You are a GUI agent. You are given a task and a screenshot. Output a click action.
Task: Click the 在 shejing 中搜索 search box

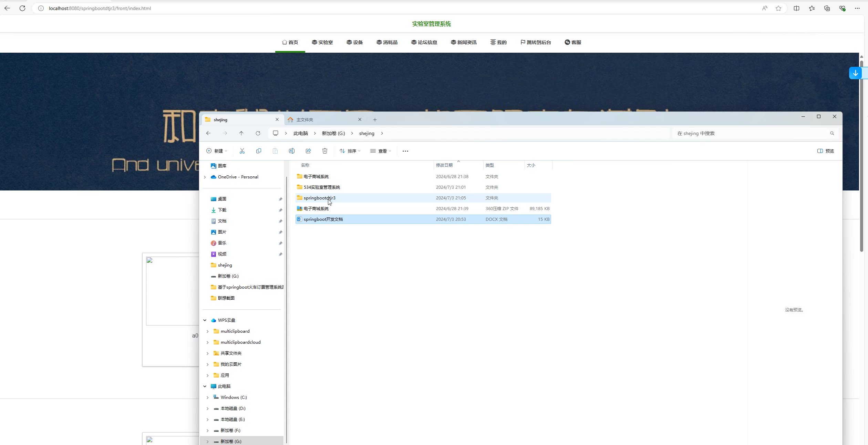coord(751,133)
